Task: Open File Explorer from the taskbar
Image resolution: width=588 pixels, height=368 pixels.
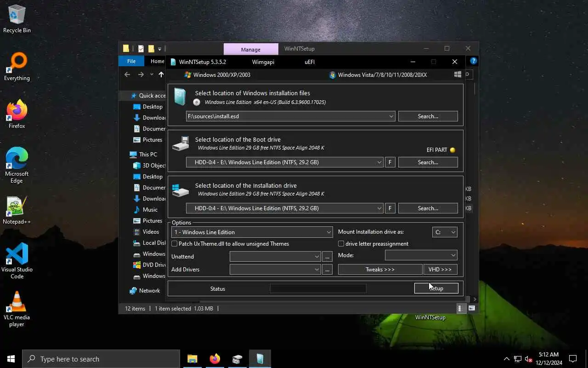Action: pos(192,359)
